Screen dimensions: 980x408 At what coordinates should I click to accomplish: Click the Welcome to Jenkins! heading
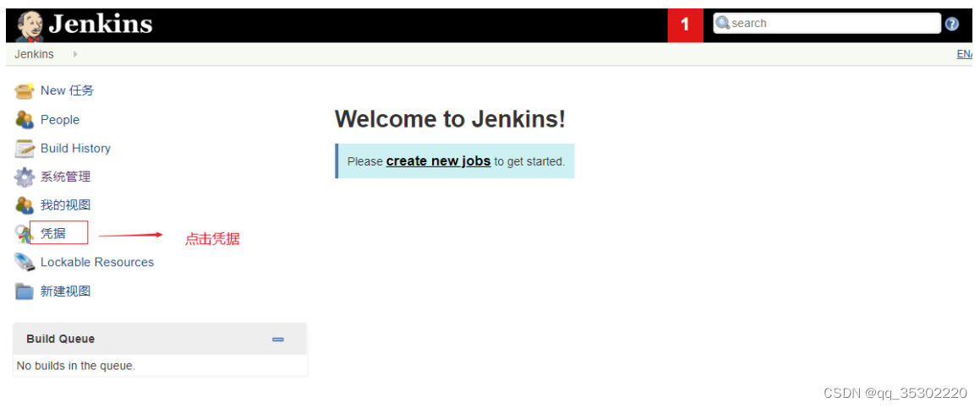click(x=450, y=119)
